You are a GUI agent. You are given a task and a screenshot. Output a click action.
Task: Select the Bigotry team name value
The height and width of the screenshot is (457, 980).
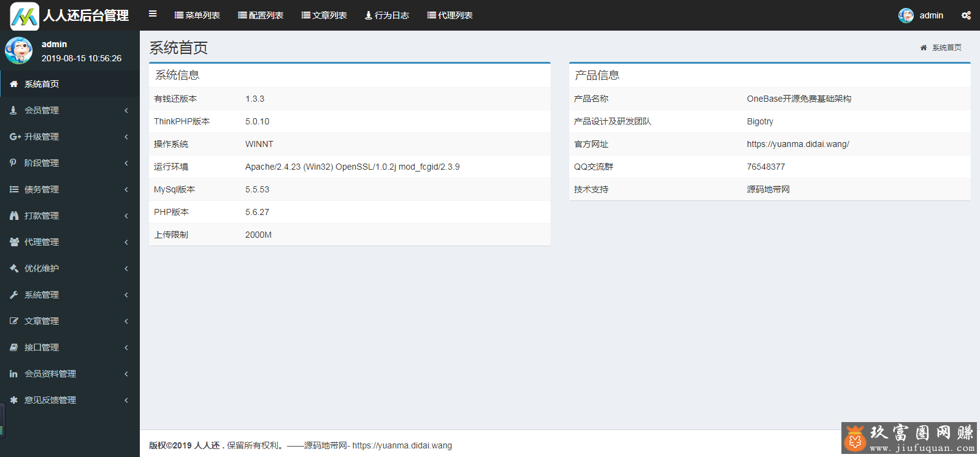[760, 121]
